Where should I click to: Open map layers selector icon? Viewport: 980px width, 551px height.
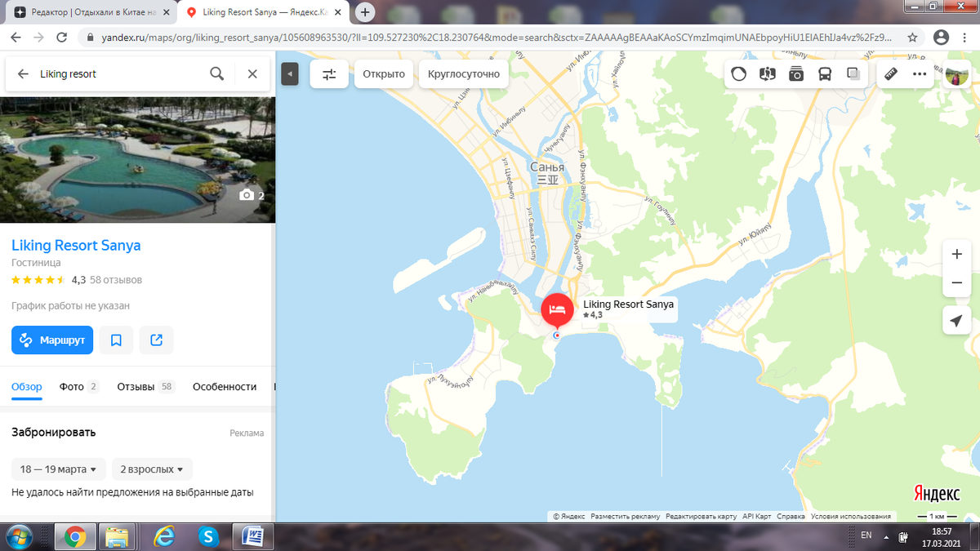click(853, 73)
